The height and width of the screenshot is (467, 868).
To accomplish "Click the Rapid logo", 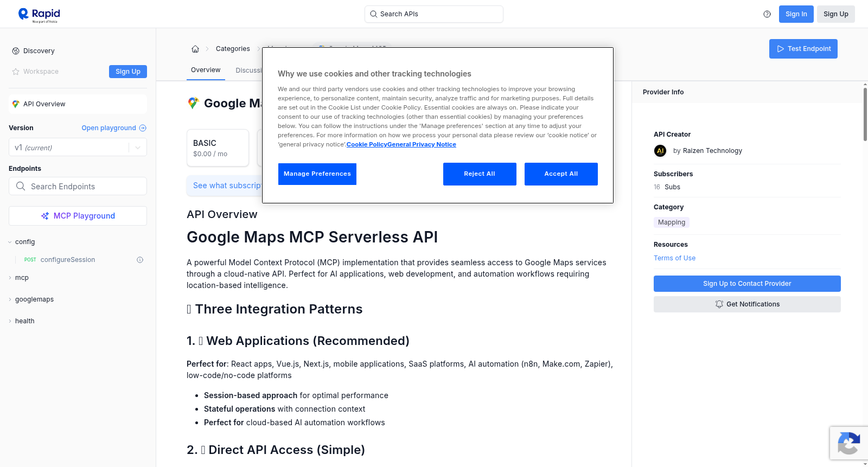I will (x=39, y=15).
